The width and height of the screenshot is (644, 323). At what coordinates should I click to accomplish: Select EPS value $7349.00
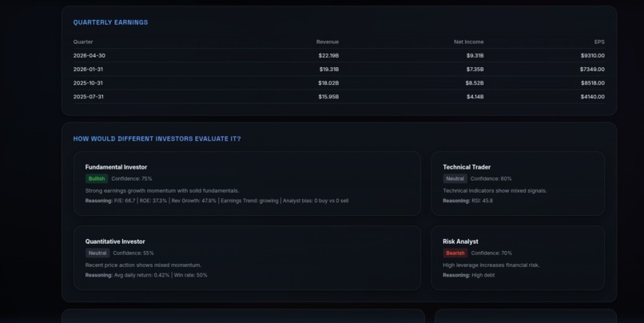[x=592, y=69]
